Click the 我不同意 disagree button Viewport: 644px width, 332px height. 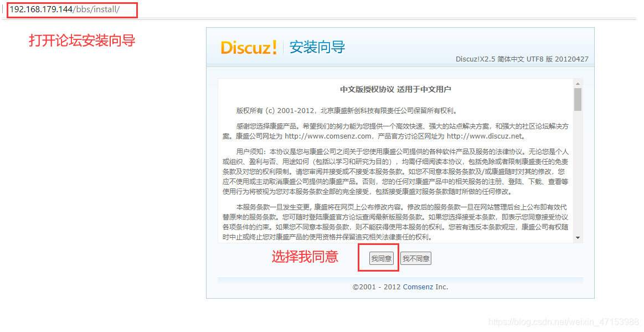point(416,258)
